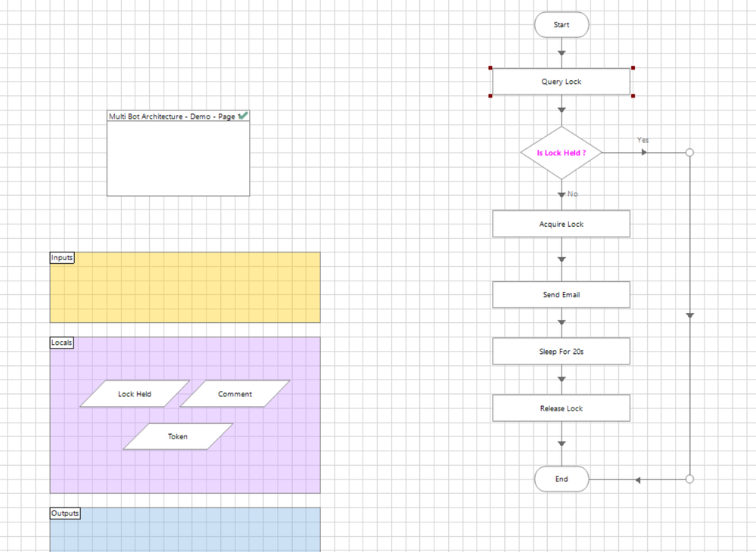The height and width of the screenshot is (552, 756).
Task: Click the upper anchor circle on Yes branch
Action: tap(689, 153)
